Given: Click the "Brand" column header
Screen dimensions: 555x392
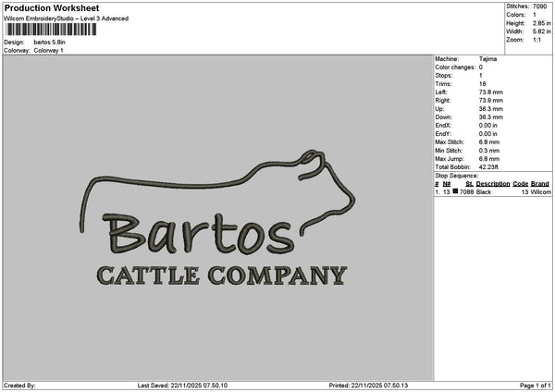Looking at the screenshot, I should click(x=540, y=184).
